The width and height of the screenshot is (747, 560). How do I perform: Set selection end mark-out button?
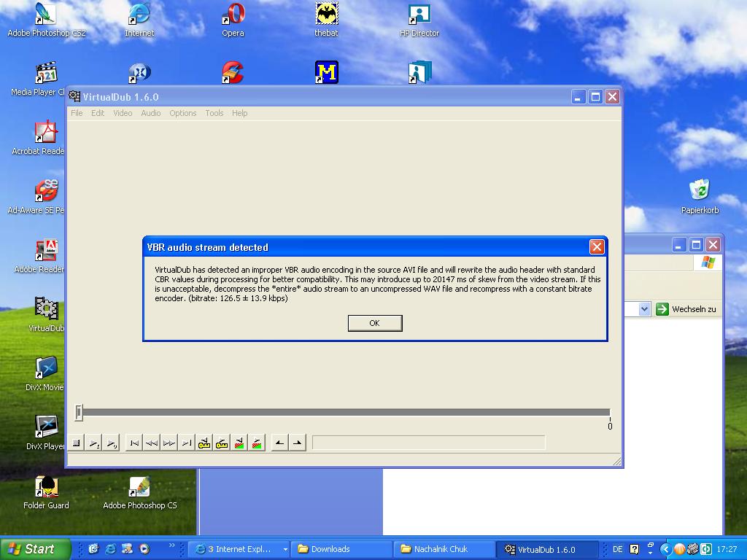coord(298,443)
